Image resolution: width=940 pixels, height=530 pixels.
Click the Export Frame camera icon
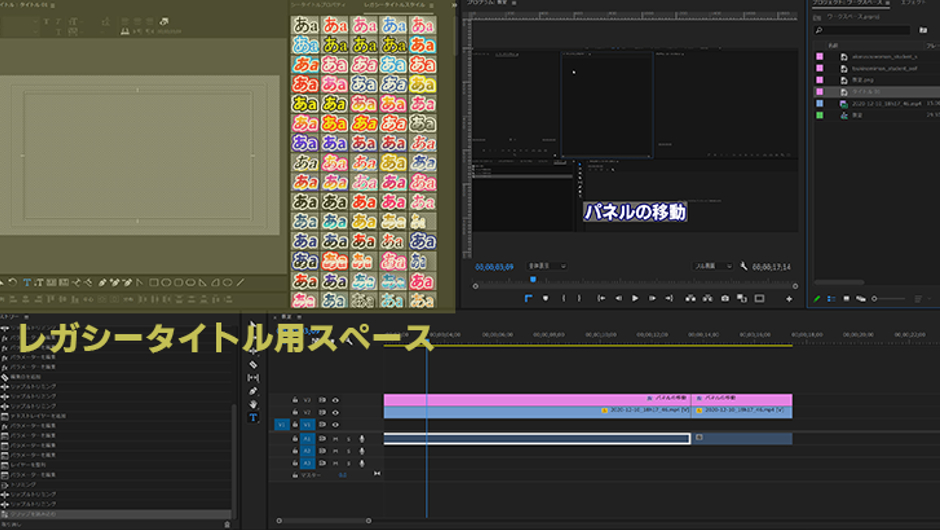coord(725,299)
